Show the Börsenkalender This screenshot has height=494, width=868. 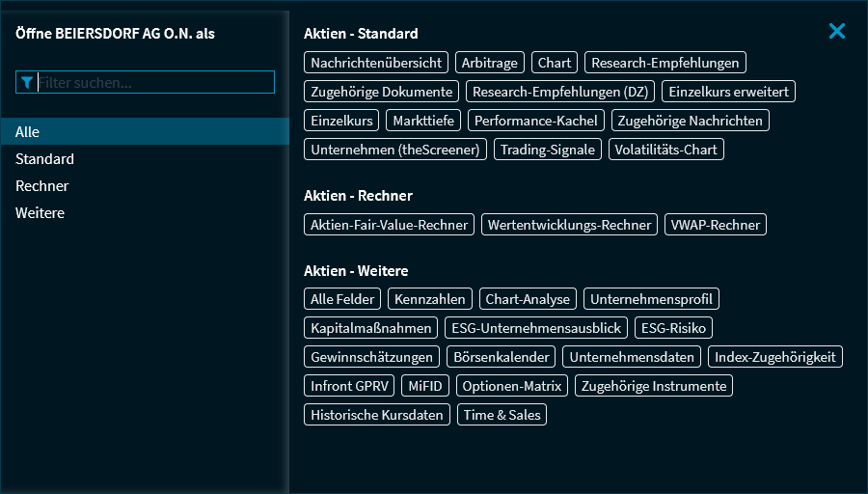502,357
